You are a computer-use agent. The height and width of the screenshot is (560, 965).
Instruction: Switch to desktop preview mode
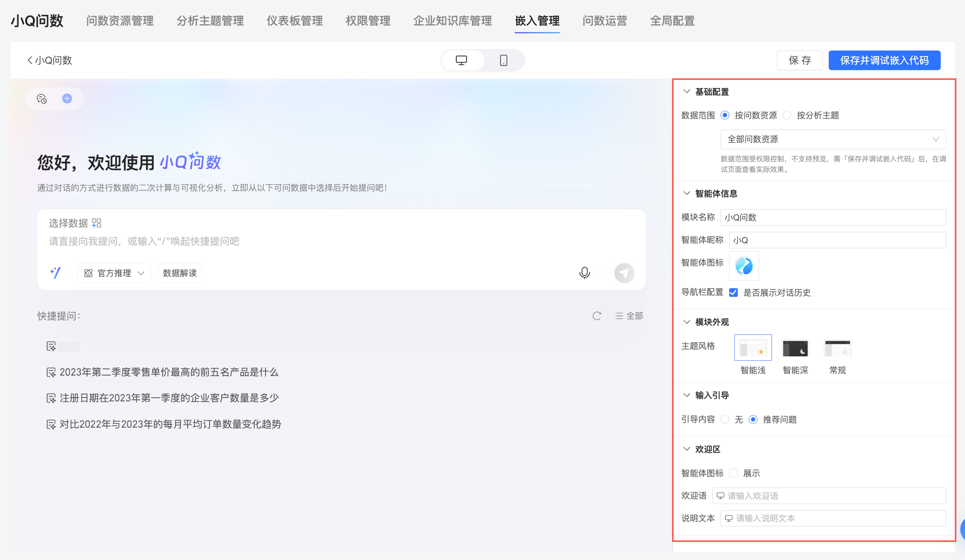[x=462, y=60]
